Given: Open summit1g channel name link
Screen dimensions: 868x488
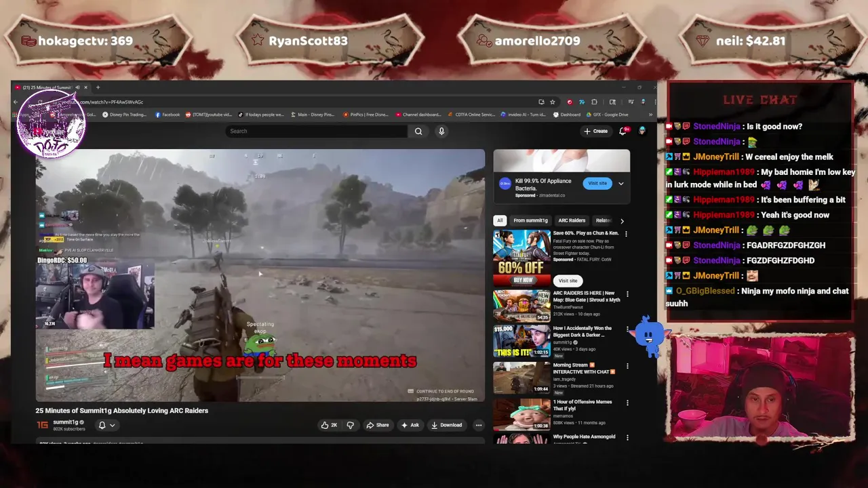Looking at the screenshot, I should (x=66, y=422).
